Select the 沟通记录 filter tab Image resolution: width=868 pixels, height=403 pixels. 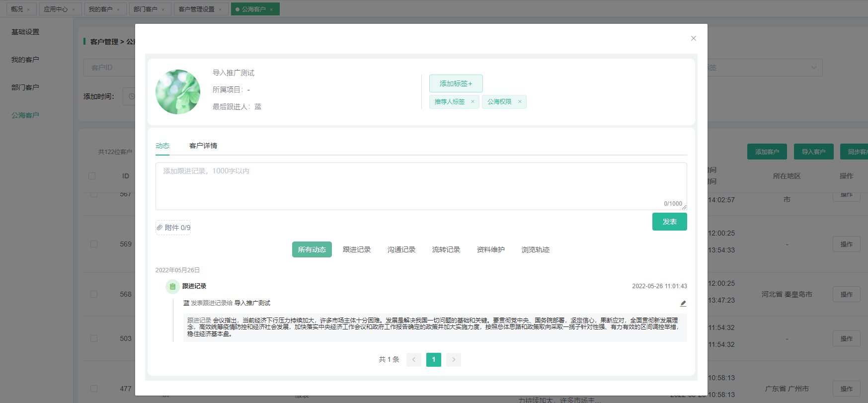point(401,249)
